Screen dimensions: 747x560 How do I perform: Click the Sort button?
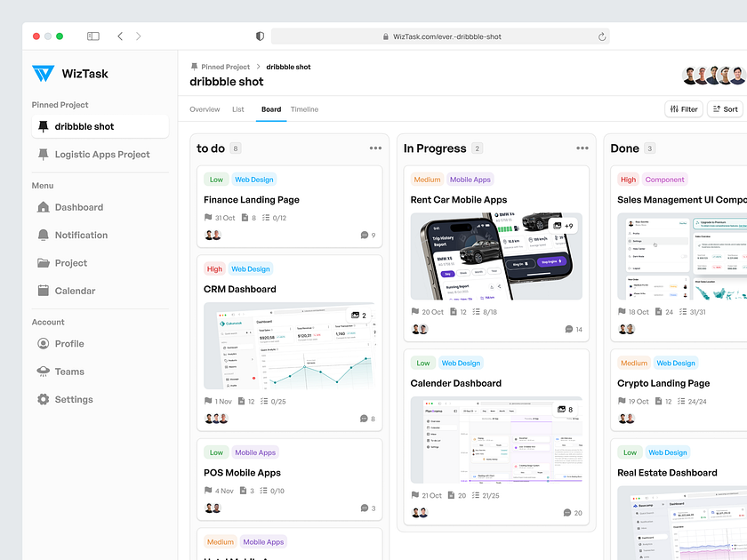click(726, 108)
